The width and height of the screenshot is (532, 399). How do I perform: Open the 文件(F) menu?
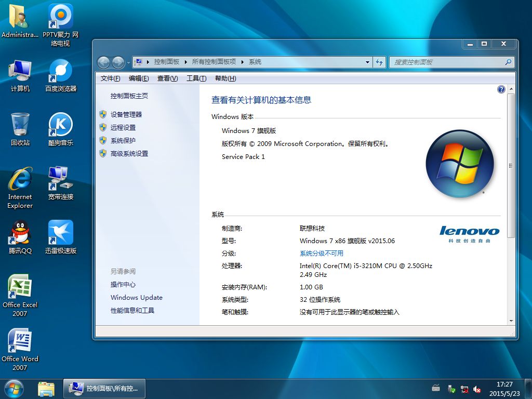(x=110, y=78)
